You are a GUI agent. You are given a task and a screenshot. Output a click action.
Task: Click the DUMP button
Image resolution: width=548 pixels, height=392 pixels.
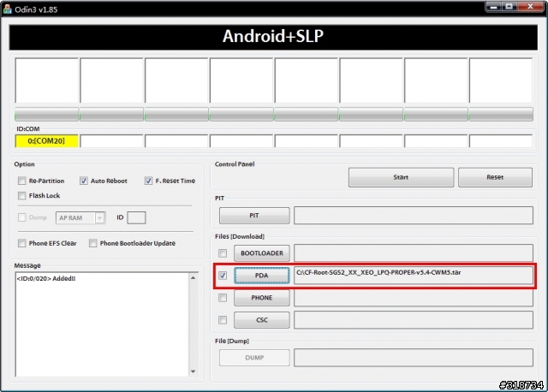(254, 358)
